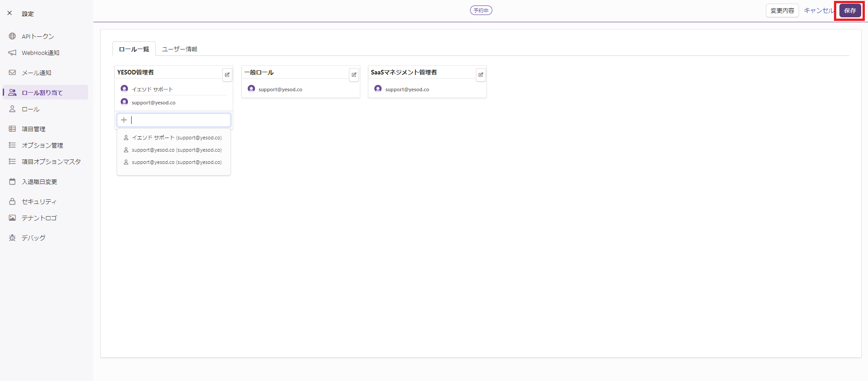Click avatar of イエソド サポート in YESOD管理者

124,89
